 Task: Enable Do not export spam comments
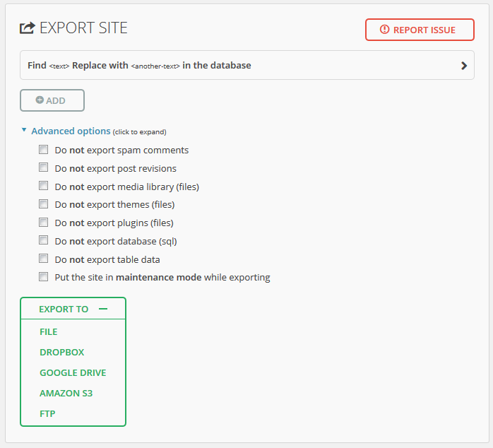(43, 149)
